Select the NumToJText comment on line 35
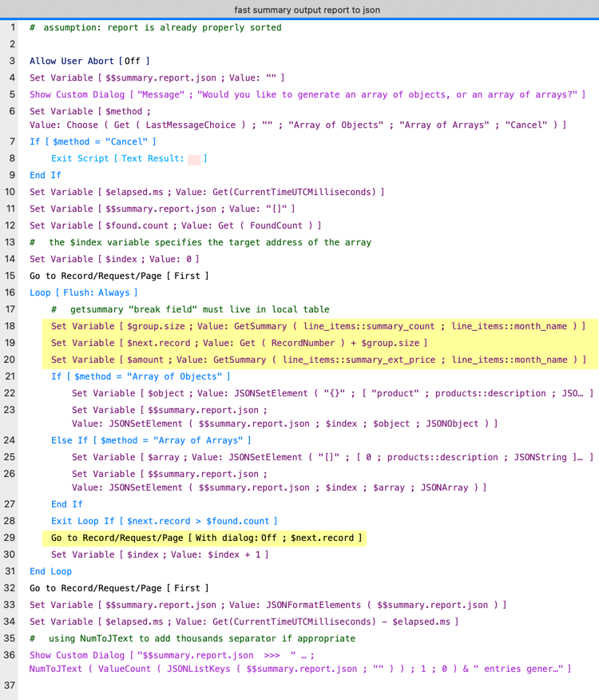599x700 pixels. 192,638
